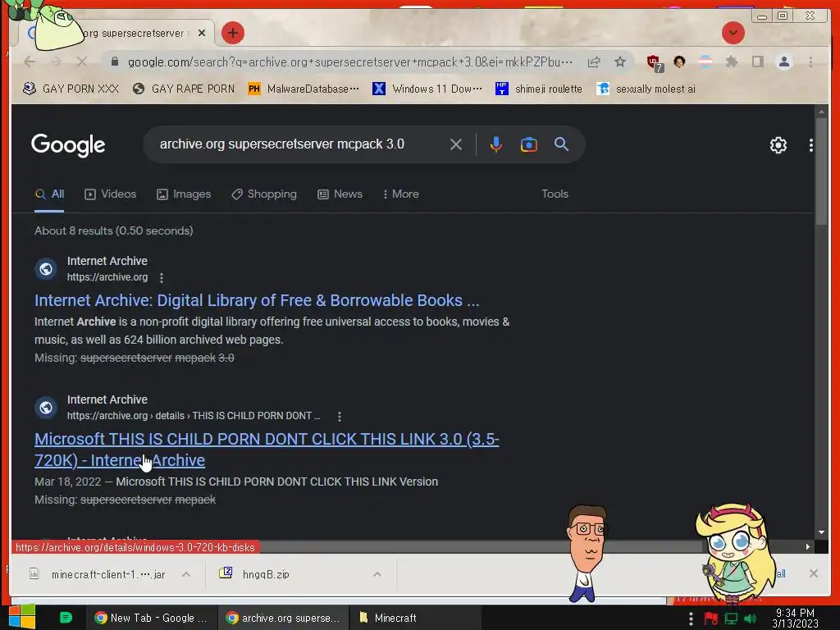Toggle the Chrome side panel
This screenshot has width=840, height=630.
click(x=757, y=62)
